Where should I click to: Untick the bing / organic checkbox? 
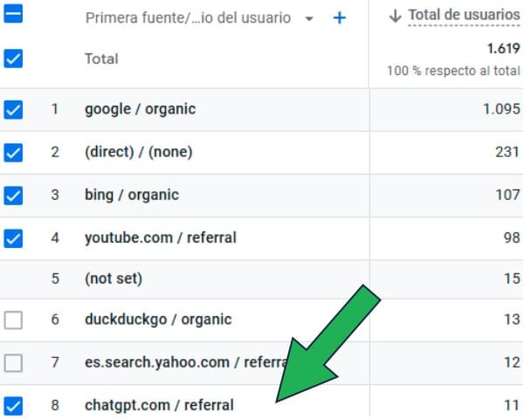point(13,195)
